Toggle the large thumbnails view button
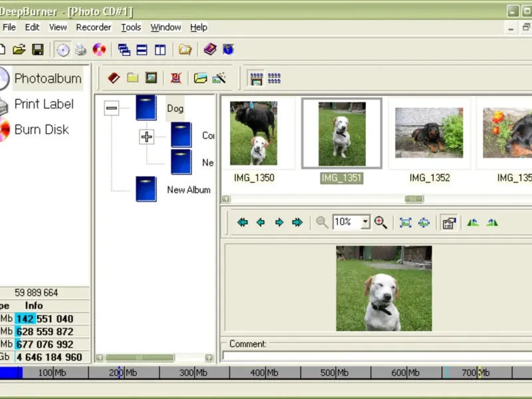Image resolution: width=532 pixels, height=399 pixels. point(256,78)
